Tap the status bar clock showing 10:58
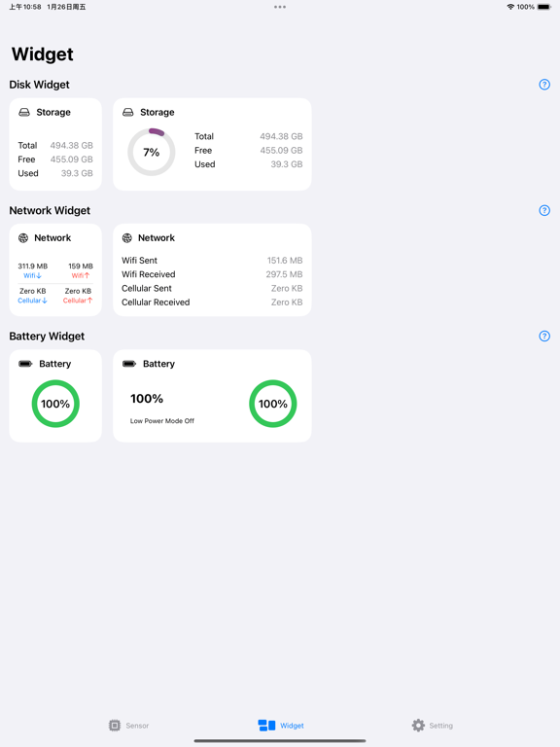 click(24, 7)
